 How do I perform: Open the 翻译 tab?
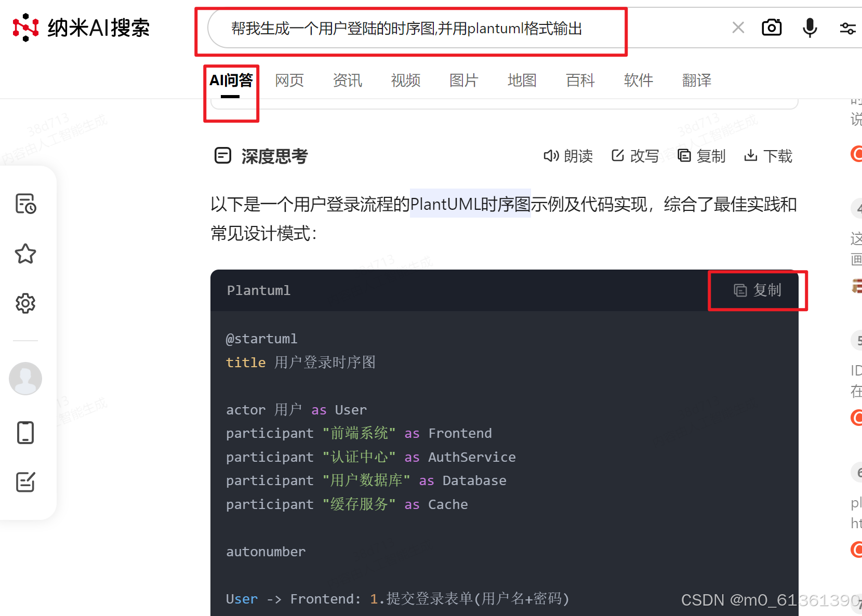[697, 81]
